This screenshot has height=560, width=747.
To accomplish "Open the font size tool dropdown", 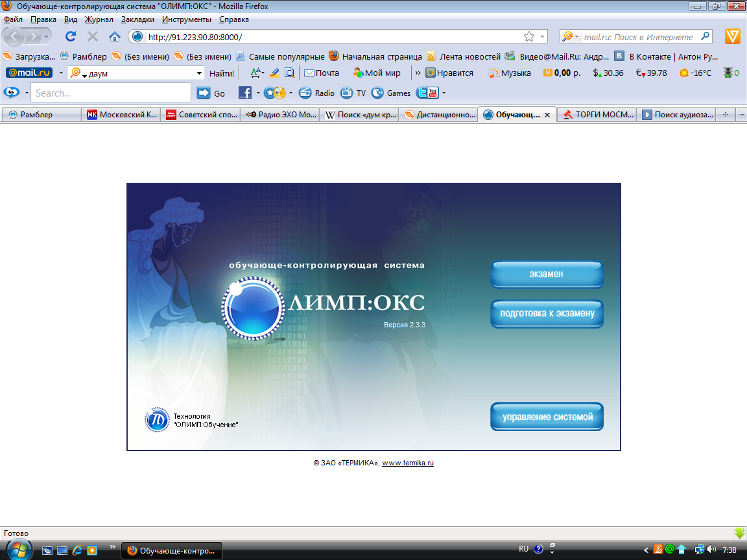I will [x=263, y=73].
